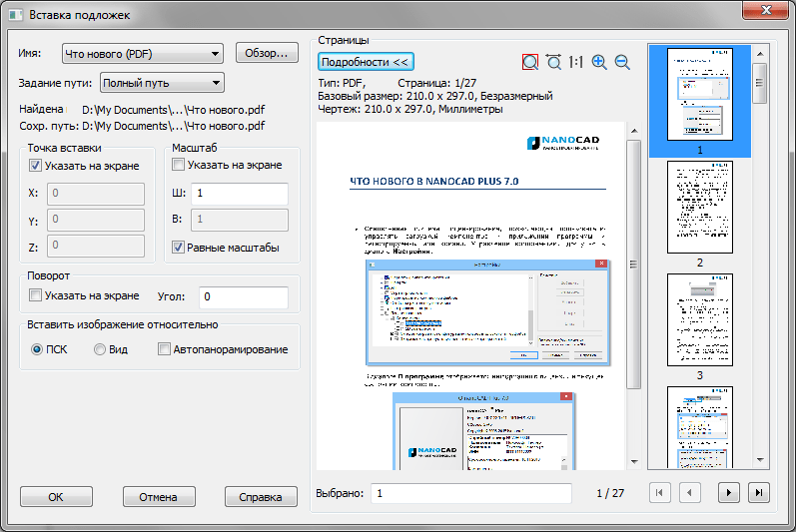Enable Указать на экране for rotation

[35, 295]
